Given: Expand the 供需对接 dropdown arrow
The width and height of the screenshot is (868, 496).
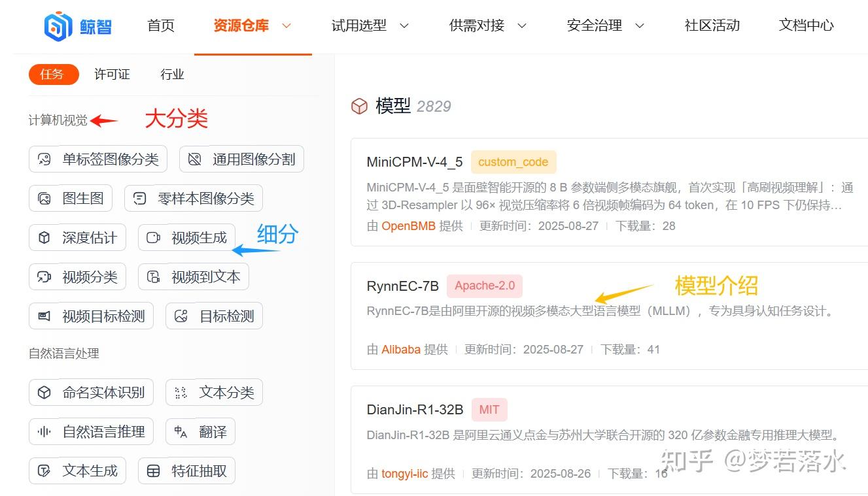Looking at the screenshot, I should click(521, 25).
